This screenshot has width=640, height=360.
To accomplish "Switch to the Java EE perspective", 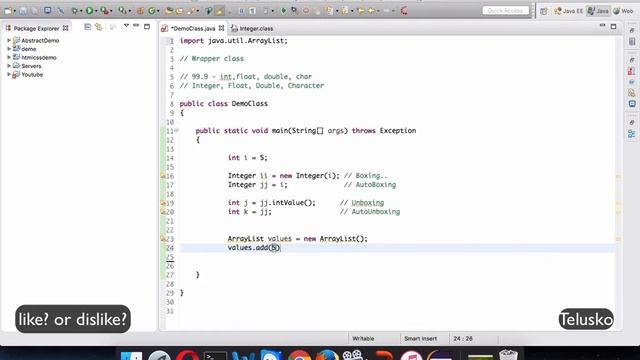I will (x=569, y=11).
